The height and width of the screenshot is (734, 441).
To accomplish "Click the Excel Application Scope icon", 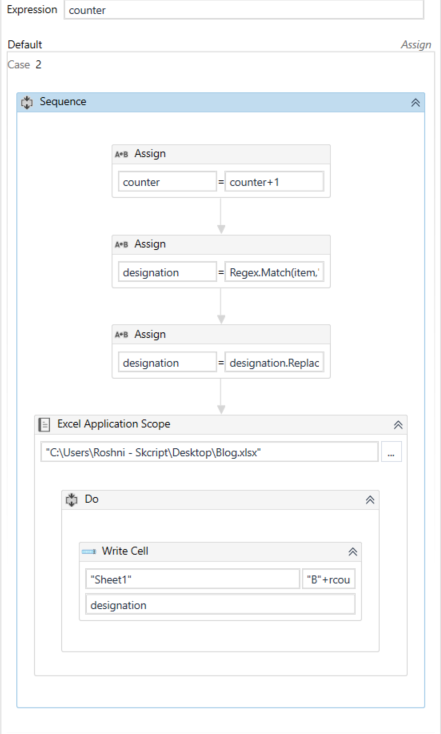I will coord(44,425).
